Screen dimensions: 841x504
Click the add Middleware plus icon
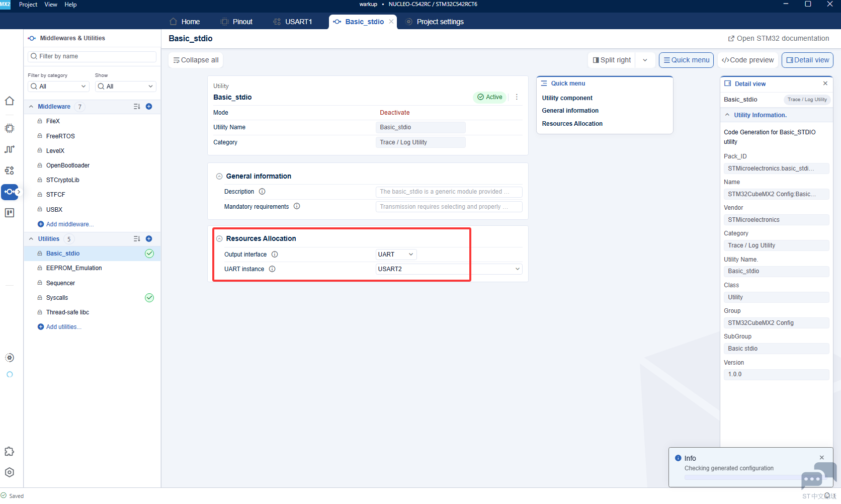pos(149,107)
